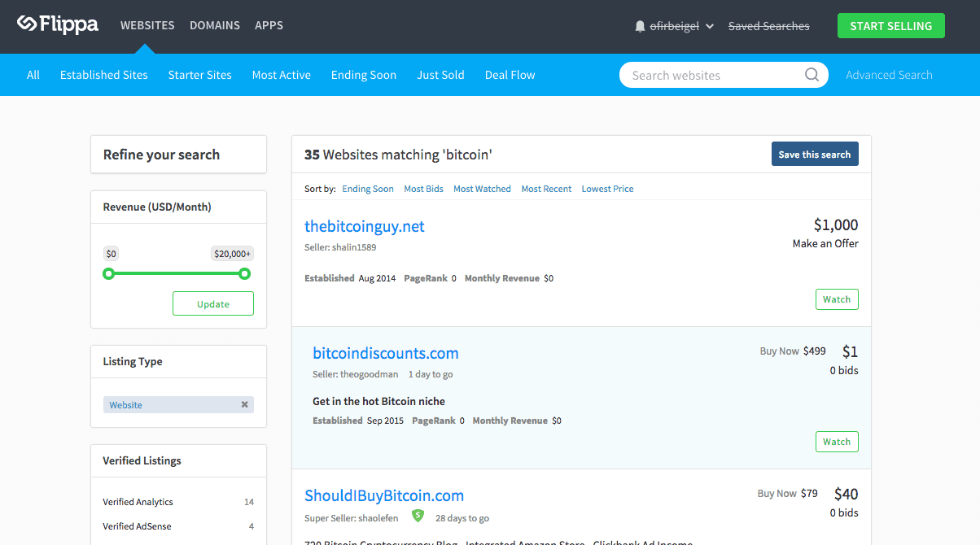The height and width of the screenshot is (545, 980).
Task: Click the green Super Seller shield badge
Action: (x=418, y=516)
